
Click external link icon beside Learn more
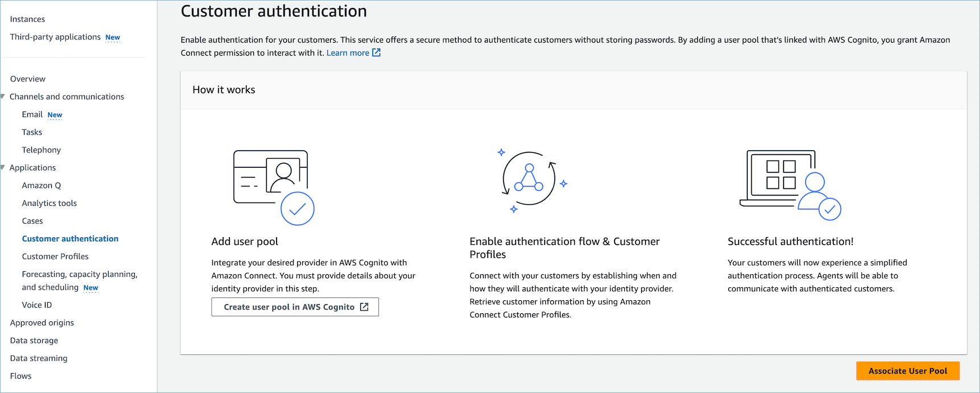[376, 53]
